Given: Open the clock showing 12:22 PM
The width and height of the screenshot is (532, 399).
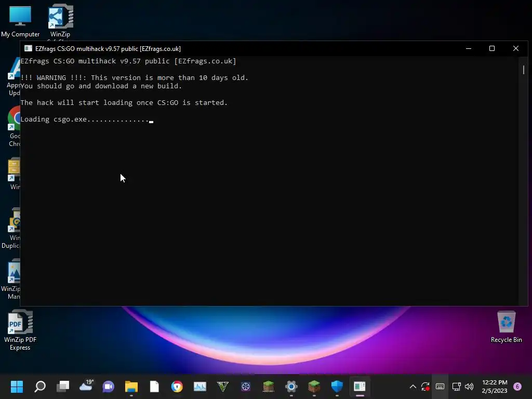Looking at the screenshot, I should (495, 387).
